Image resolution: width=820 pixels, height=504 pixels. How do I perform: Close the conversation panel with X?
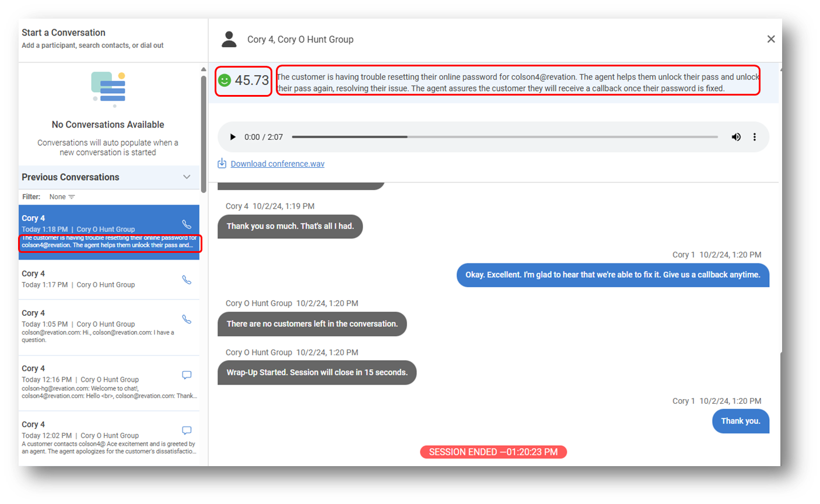coord(770,39)
